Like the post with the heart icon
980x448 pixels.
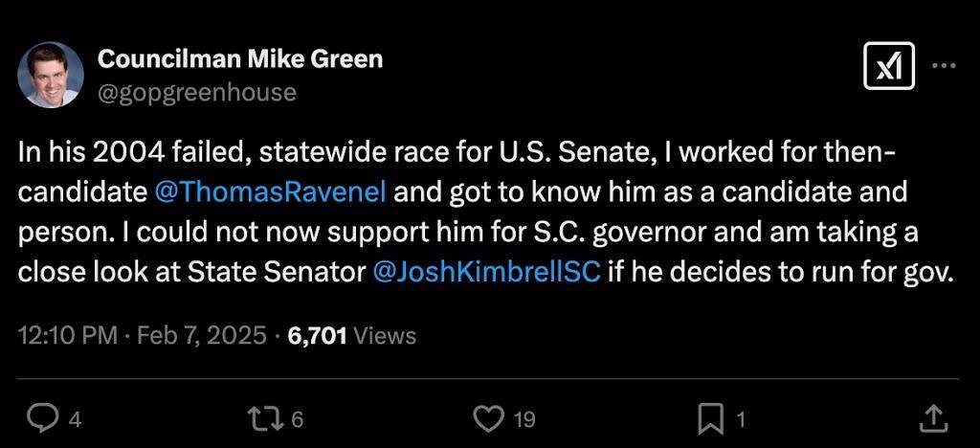tap(489, 417)
